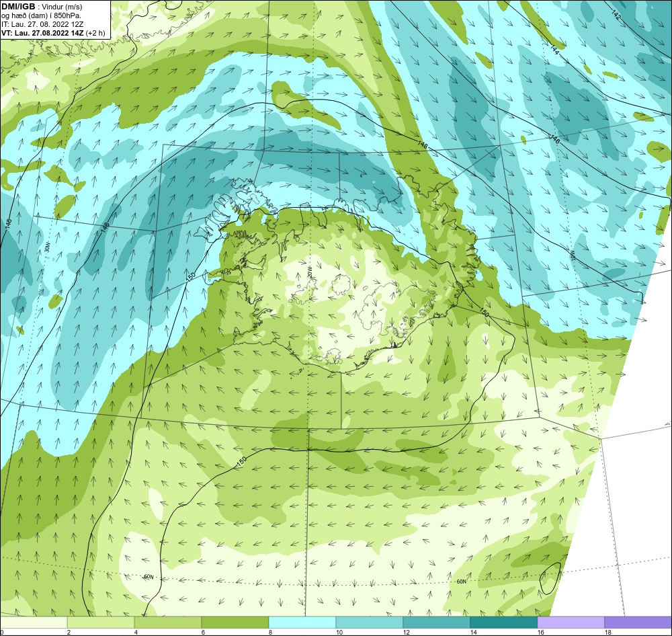Click the DMI/IGB title text

coord(18,7)
